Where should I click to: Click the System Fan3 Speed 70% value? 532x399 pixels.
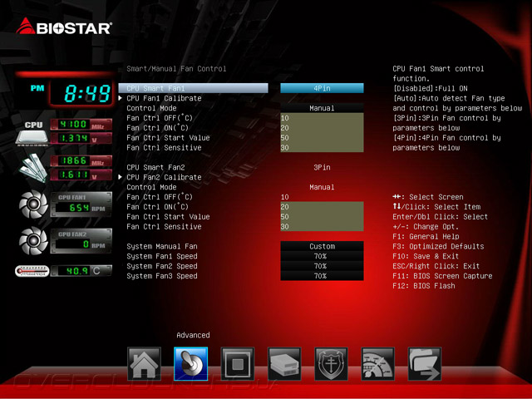tap(322, 276)
